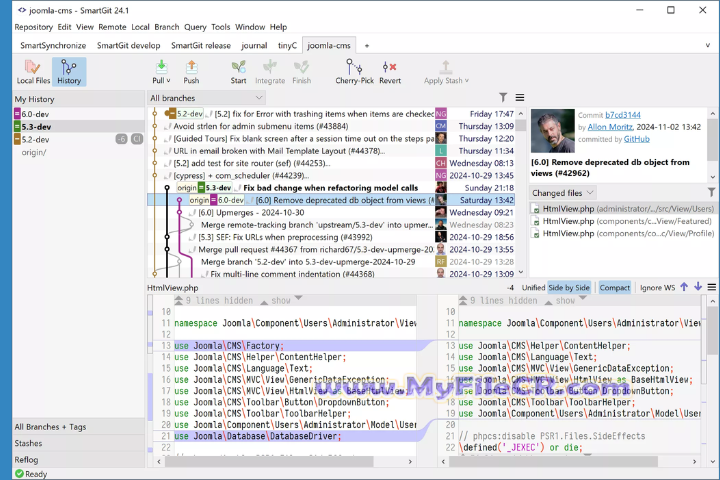Image resolution: width=720 pixels, height=480 pixels.
Task: Click the Ready status bar indicator
Action: tap(31, 474)
